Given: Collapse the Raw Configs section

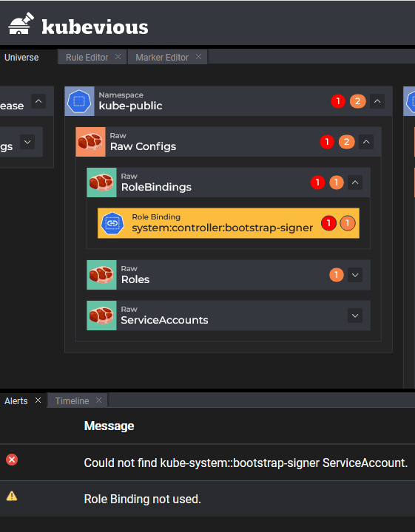Looking at the screenshot, I should [366, 142].
